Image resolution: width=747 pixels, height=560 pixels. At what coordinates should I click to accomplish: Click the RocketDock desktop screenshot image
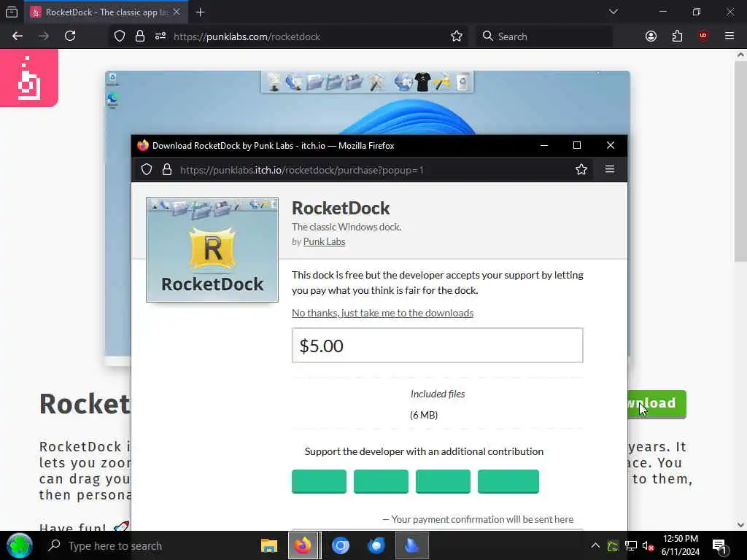click(368, 102)
